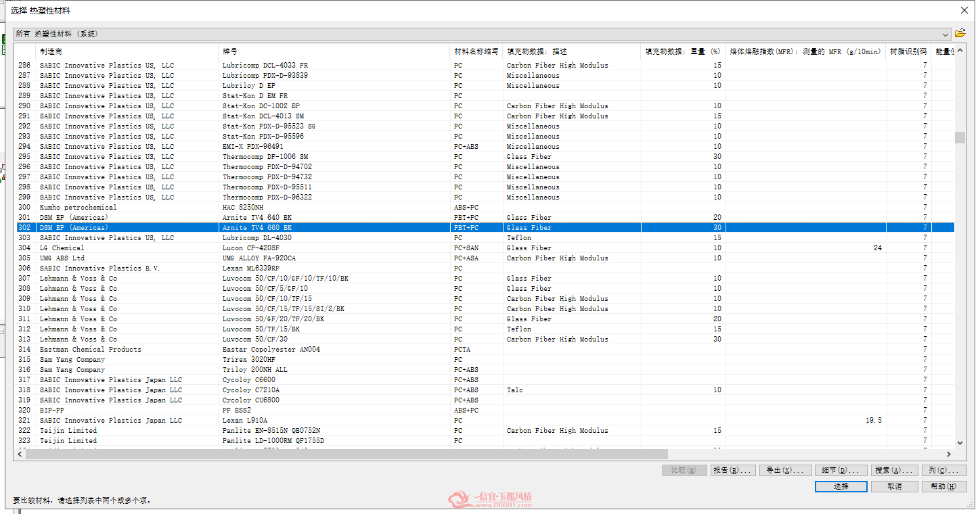This screenshot has width=980, height=514.
Task: Sort by the 熔体熔融指数(MFR) column header
Action: point(805,51)
